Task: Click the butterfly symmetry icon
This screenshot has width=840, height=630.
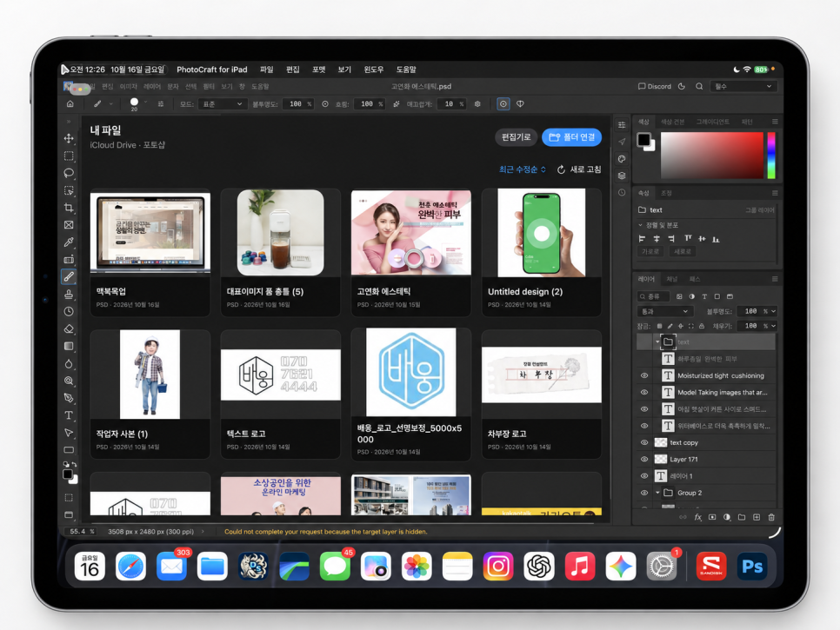Action: click(520, 103)
